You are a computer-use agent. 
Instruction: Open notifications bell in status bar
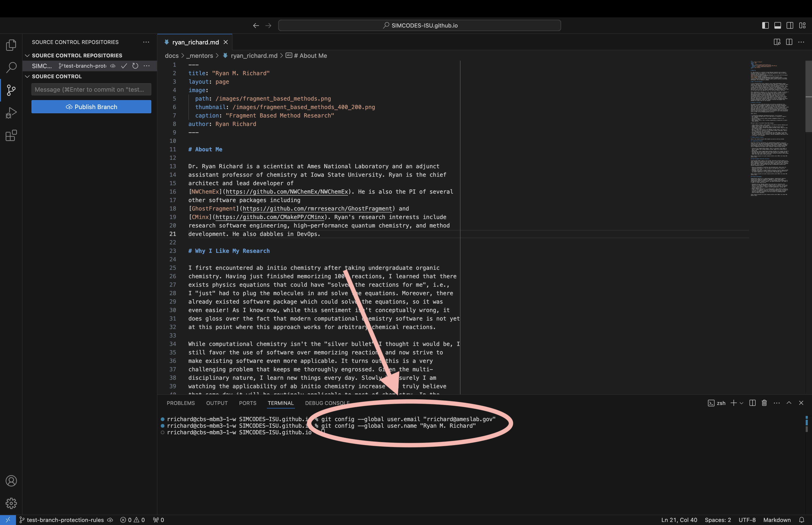click(x=801, y=520)
